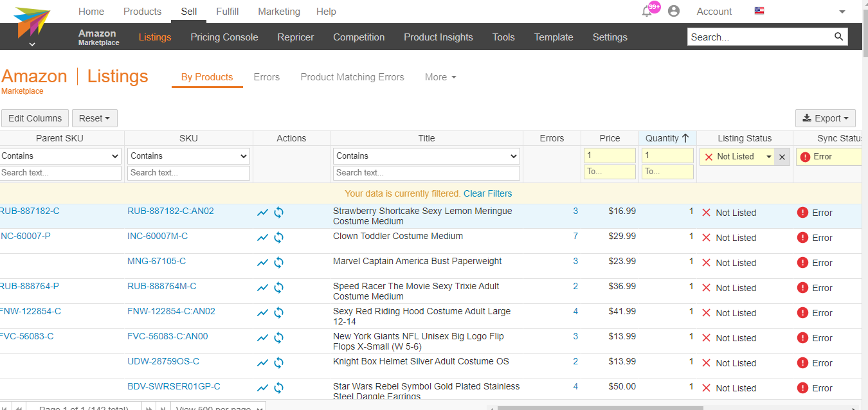Expand top-right header caret menu
Screen dimensions: 868x410
tap(842, 12)
